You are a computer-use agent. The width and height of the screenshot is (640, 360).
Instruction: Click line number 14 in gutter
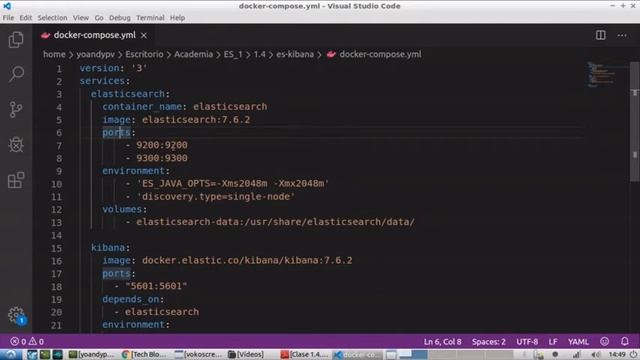pyautogui.click(x=56, y=235)
